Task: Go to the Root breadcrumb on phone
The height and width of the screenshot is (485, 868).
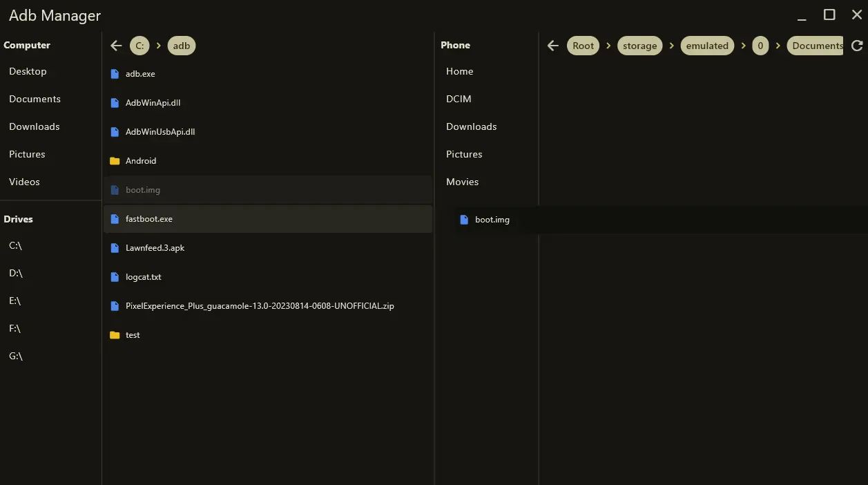Action: 583,46
